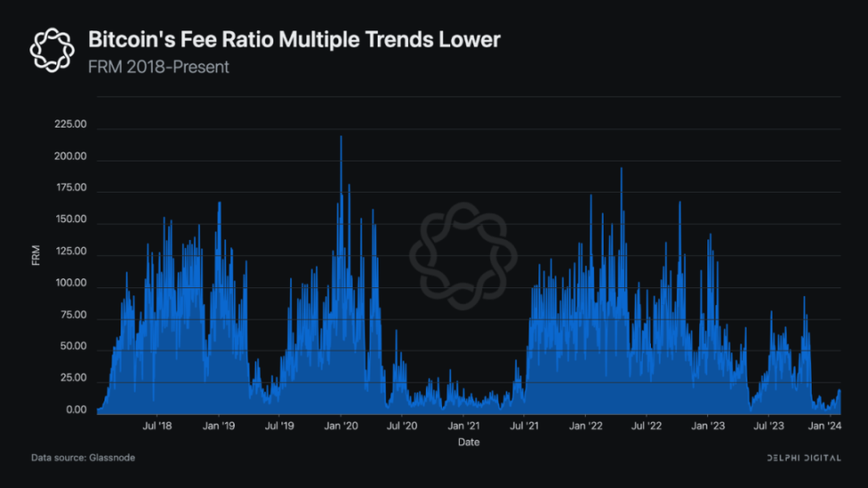Click the x-axis label 'Jul '18'
Image resolution: width=868 pixels, height=488 pixels.
157,426
